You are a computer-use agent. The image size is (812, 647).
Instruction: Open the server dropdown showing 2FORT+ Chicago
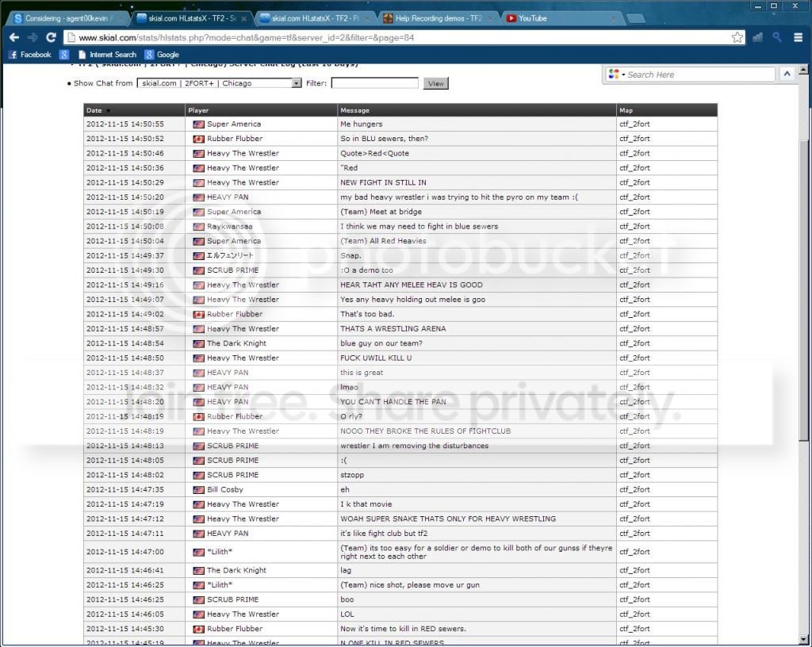219,82
